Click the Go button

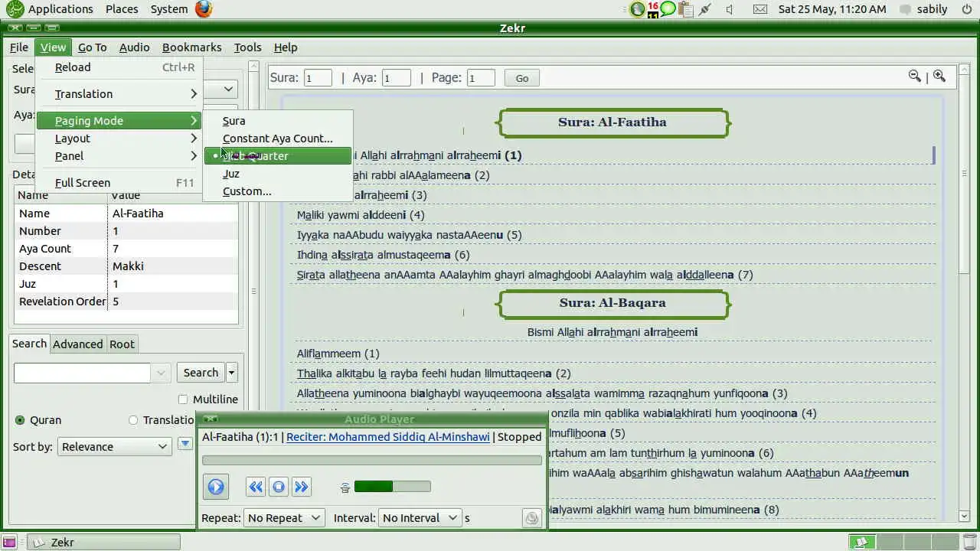coord(521,78)
